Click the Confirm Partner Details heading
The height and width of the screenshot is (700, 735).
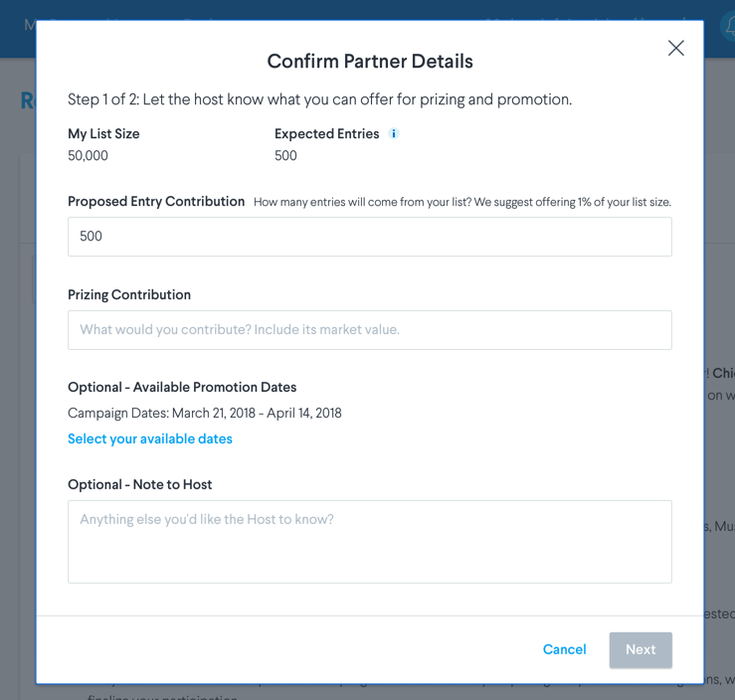pos(370,62)
